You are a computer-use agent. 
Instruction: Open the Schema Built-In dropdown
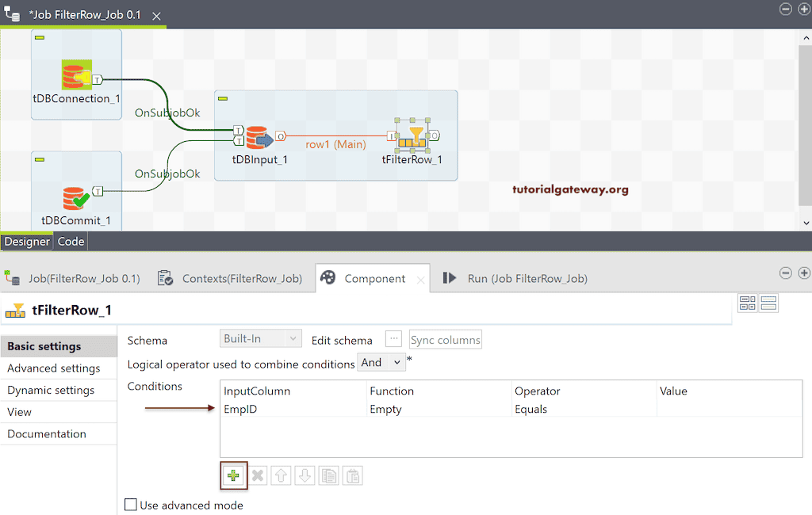pos(260,339)
